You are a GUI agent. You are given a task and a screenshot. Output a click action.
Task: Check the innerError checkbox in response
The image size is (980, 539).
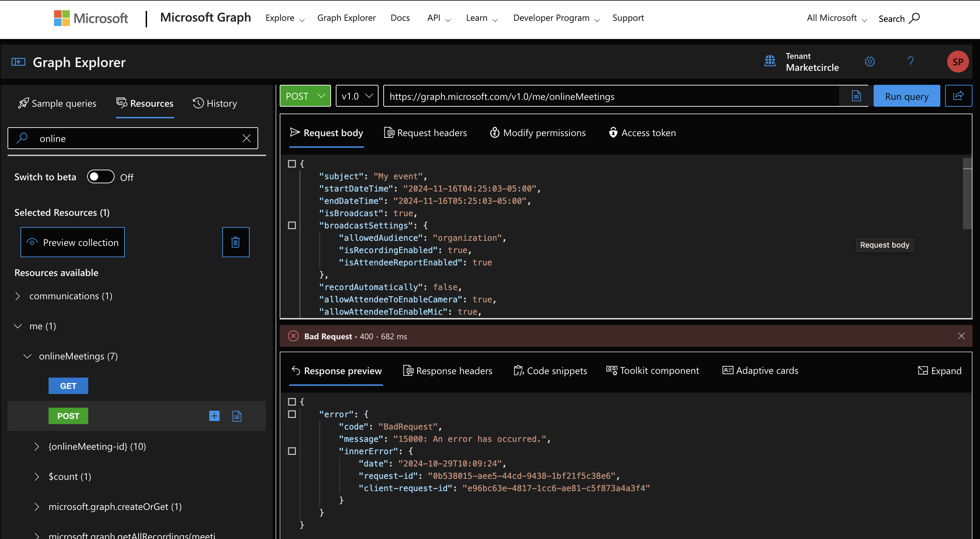(x=292, y=451)
